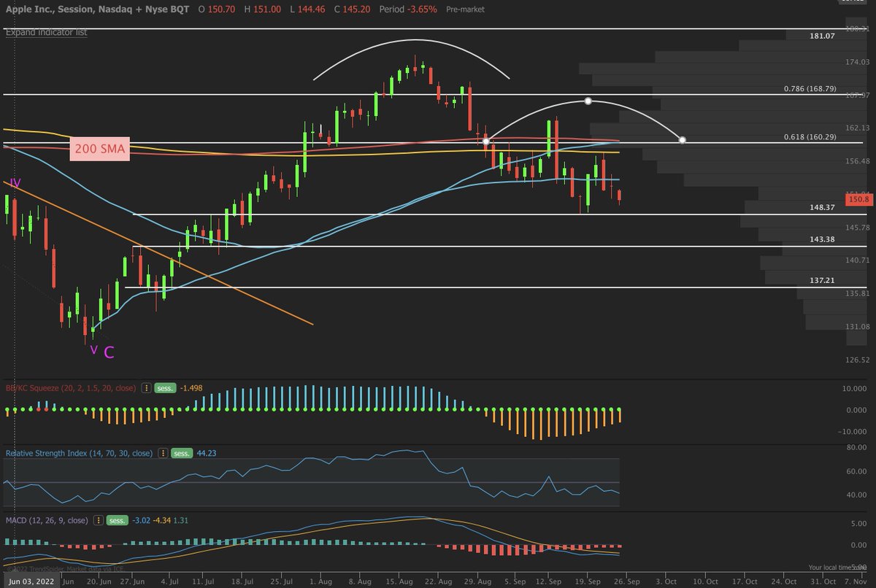Click the Pre-market session label
The image size is (876, 588).
(465, 9)
